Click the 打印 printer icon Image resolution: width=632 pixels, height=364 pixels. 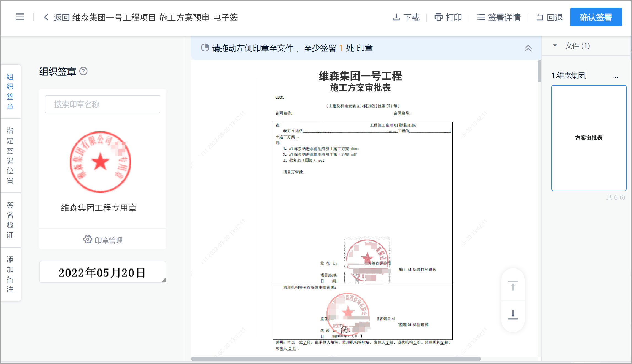coord(439,17)
